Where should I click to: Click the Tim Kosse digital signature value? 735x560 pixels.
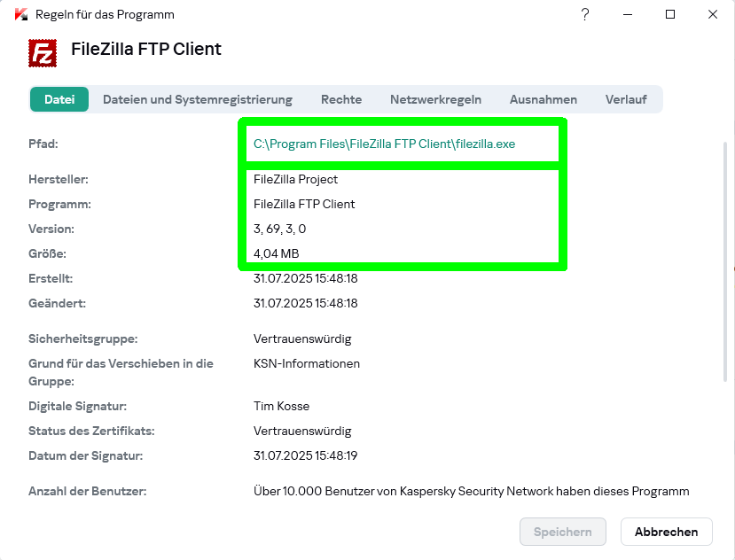coord(281,406)
